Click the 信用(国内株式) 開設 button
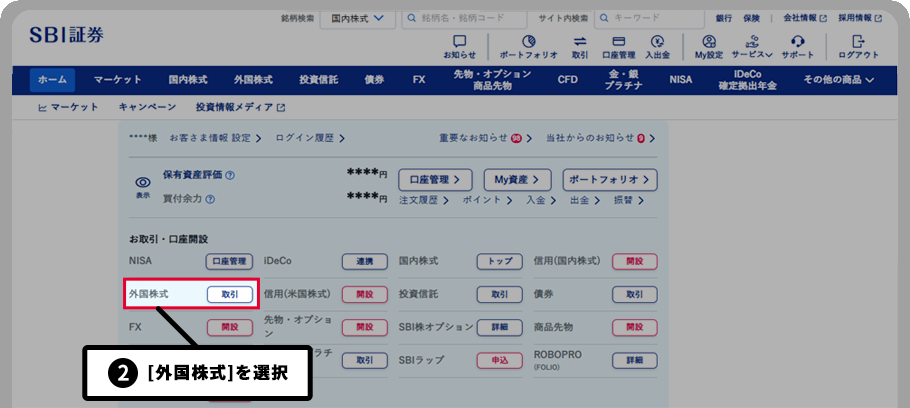Image resolution: width=910 pixels, height=408 pixels. coord(635,261)
